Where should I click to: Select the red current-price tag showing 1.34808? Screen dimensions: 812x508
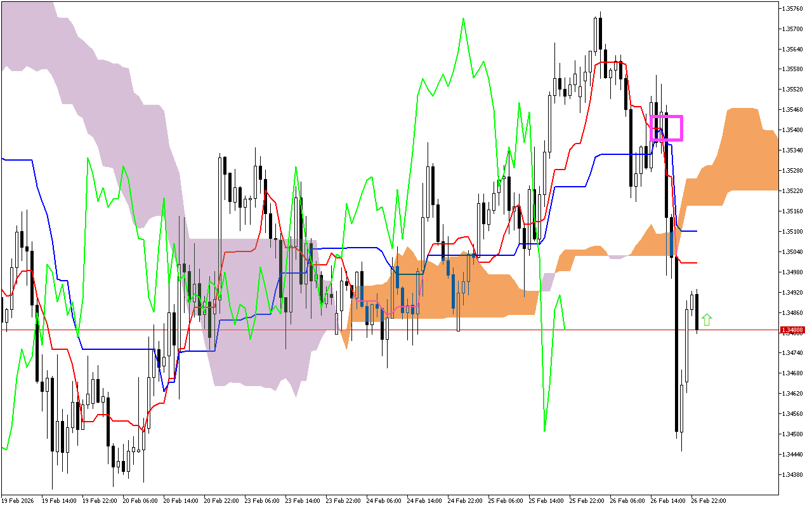(x=792, y=330)
